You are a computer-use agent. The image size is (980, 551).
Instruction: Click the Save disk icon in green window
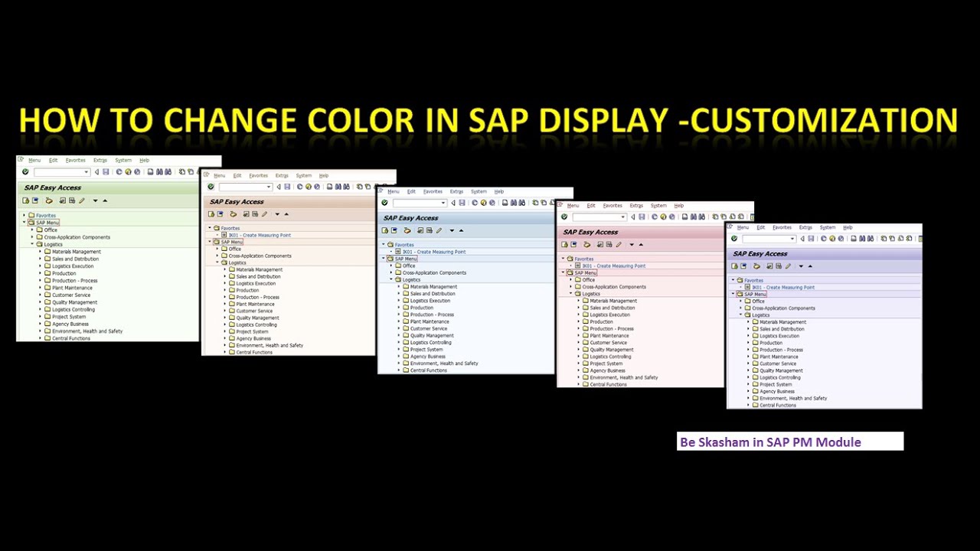coord(106,172)
